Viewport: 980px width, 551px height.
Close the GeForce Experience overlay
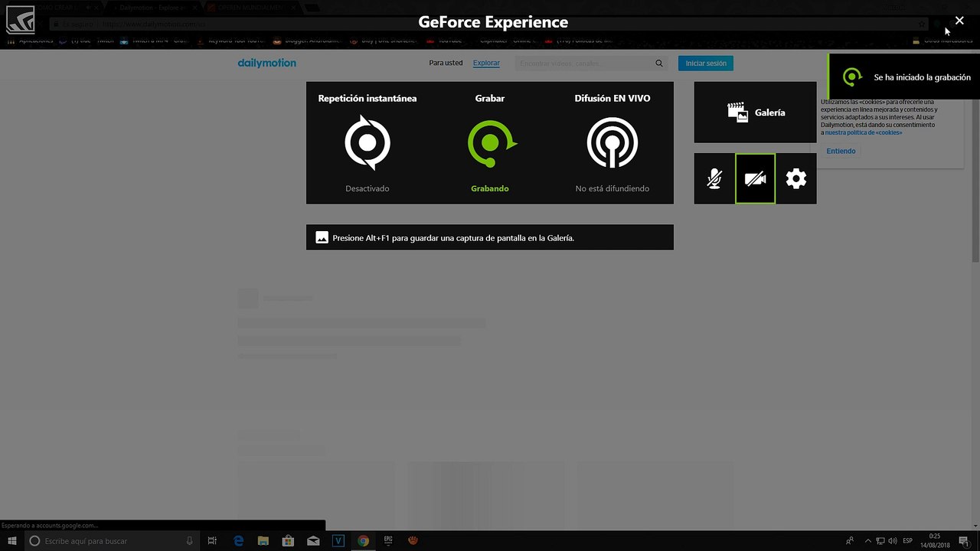[959, 21]
